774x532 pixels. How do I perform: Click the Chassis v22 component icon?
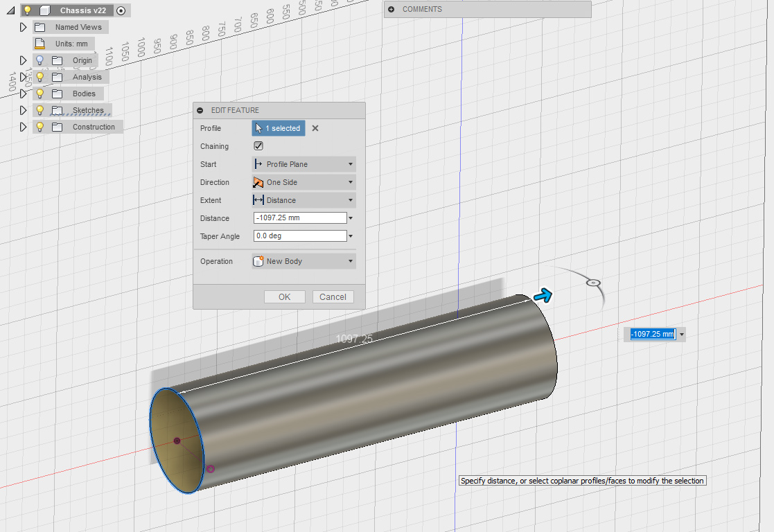click(44, 10)
